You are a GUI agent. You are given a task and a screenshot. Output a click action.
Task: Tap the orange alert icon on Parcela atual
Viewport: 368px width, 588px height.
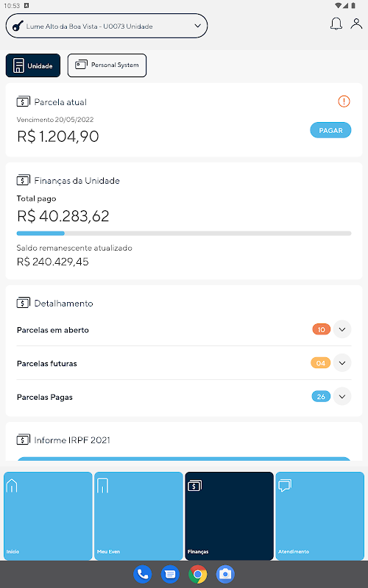coord(344,101)
